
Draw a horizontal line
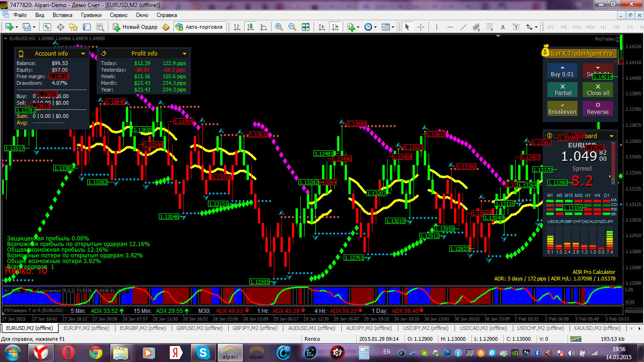[x=450, y=27]
